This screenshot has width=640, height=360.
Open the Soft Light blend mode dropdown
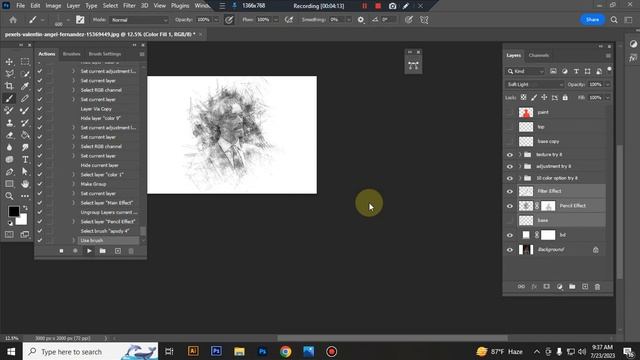[534, 84]
